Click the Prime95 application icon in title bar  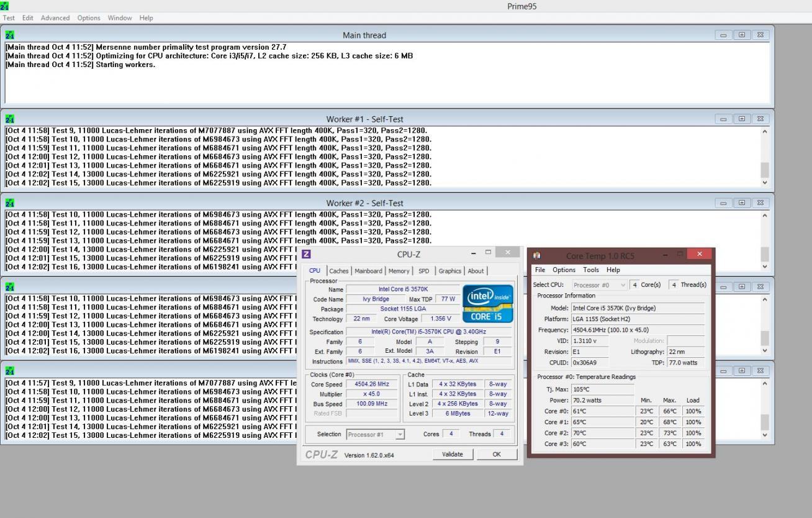[4, 6]
